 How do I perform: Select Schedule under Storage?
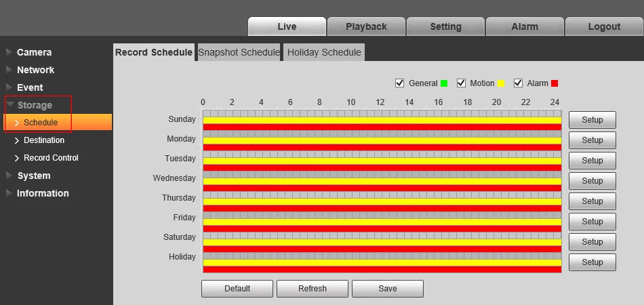tap(58, 122)
